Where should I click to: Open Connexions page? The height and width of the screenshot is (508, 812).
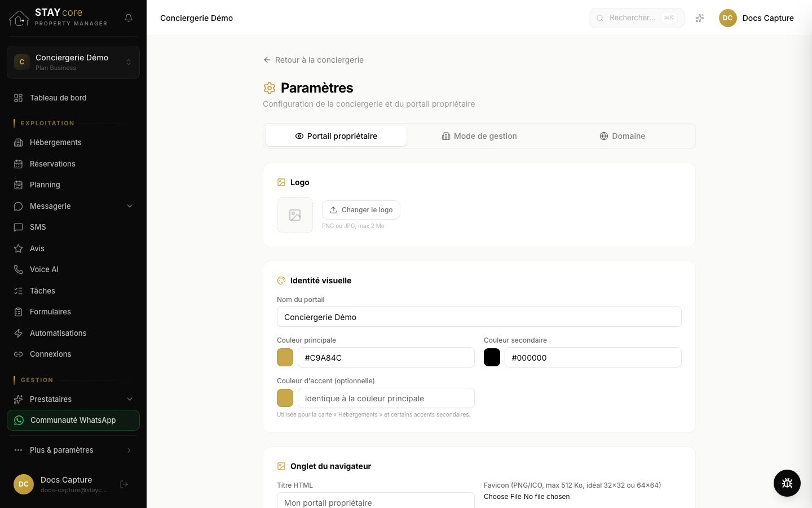tap(73, 354)
